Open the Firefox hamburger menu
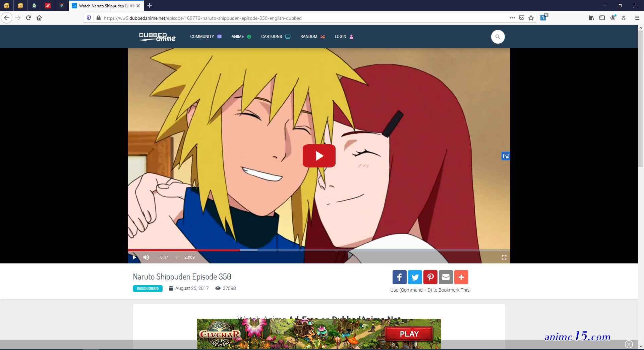 coord(637,18)
